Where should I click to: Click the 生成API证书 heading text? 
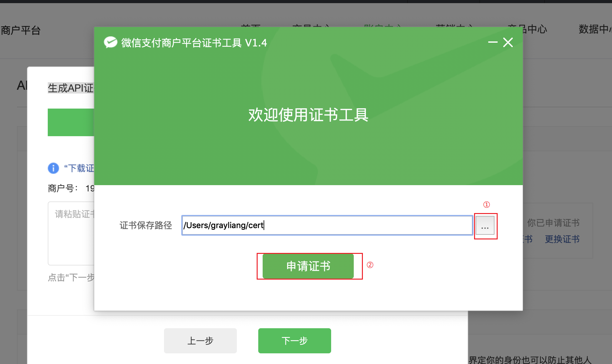pyautogui.click(x=71, y=88)
